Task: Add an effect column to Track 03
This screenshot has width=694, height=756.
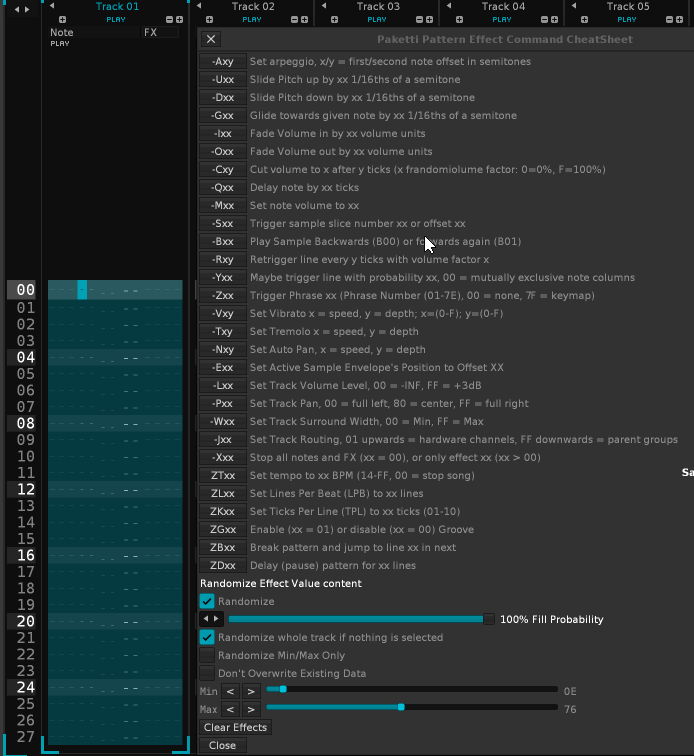Action: pos(429,20)
